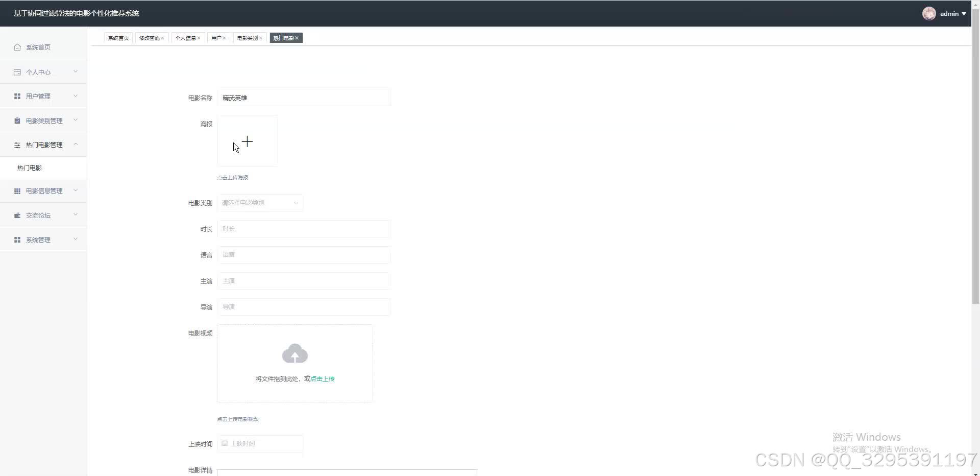Expand the 交流论坛 menu chevron
Viewport: 980px width, 476px height.
tap(76, 215)
